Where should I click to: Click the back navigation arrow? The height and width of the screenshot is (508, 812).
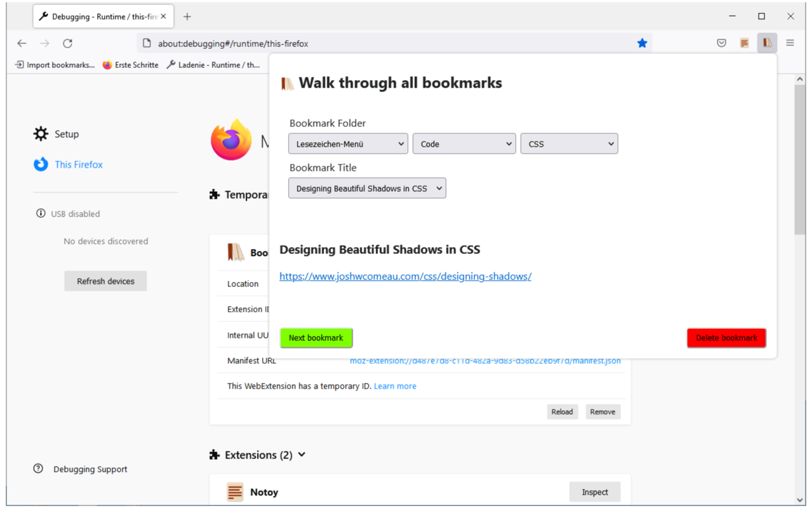(x=22, y=43)
